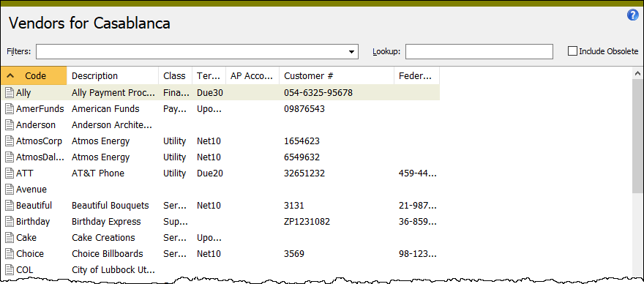This screenshot has width=644, height=284.
Task: Click the Birthday Express description
Action: [106, 222]
